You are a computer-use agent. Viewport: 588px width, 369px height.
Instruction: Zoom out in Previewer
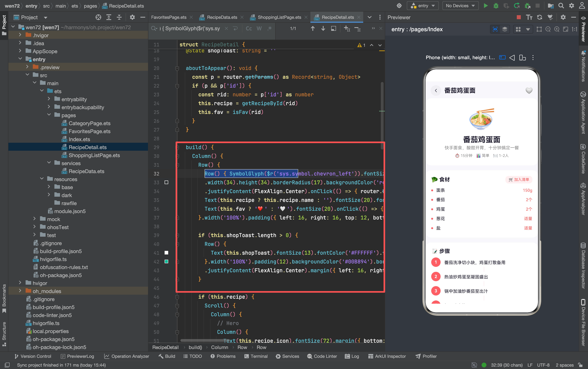pyautogui.click(x=548, y=29)
